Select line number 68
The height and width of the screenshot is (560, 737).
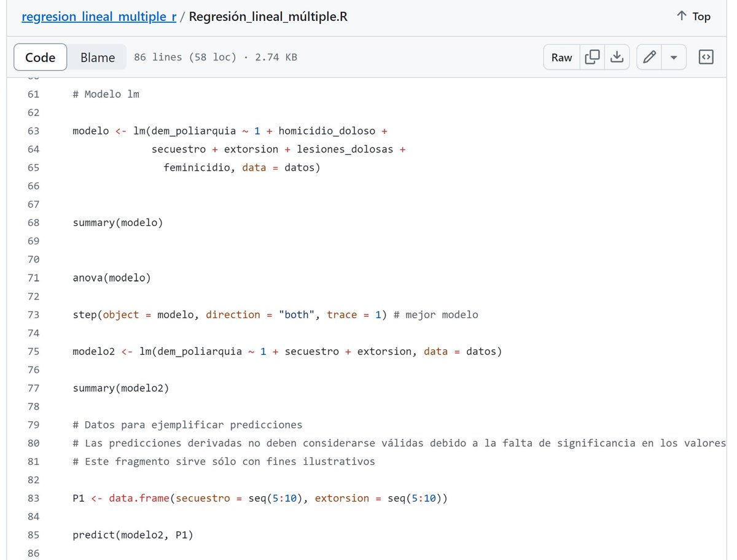(33, 222)
